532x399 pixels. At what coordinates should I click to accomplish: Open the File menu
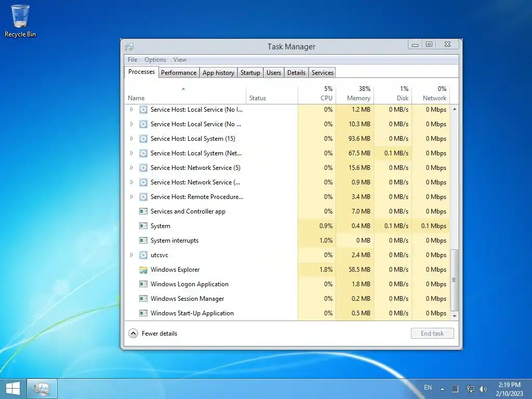(x=132, y=60)
